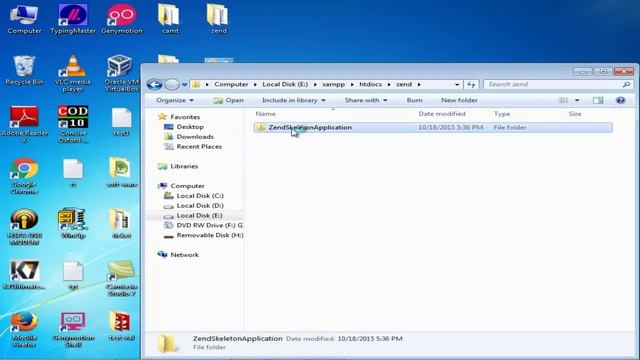640x360 pixels.
Task: Launch Camtasia Studio 7 shortcut
Action: (122, 278)
